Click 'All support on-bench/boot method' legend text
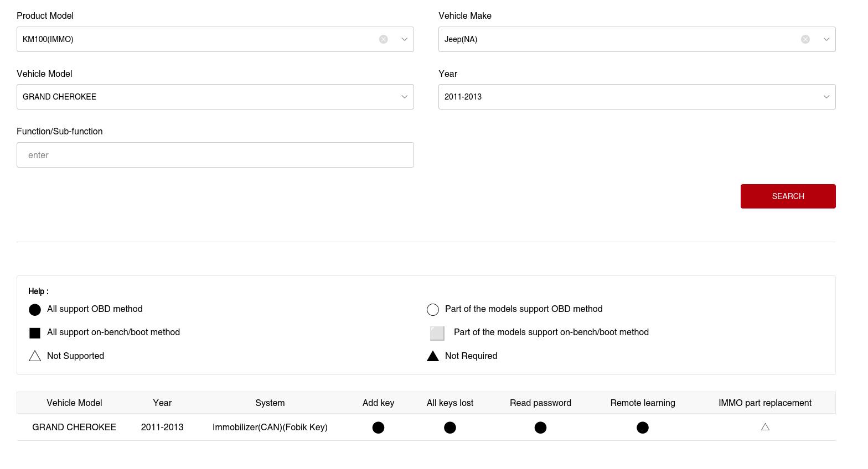The width and height of the screenshot is (868, 469). coord(113,332)
